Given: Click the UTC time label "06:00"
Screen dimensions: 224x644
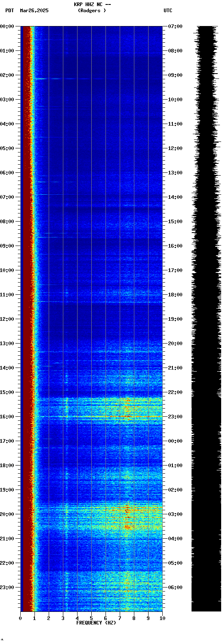Looking at the screenshot, I should tap(175, 587).
